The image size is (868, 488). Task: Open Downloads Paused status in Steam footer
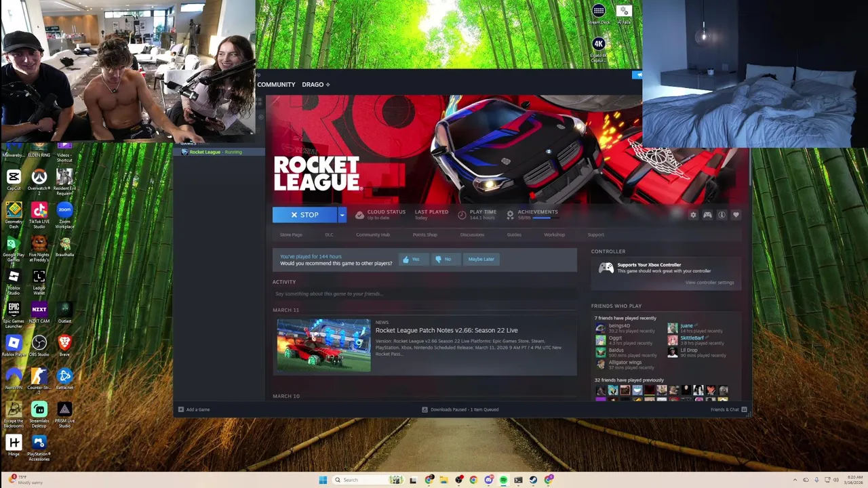point(460,409)
